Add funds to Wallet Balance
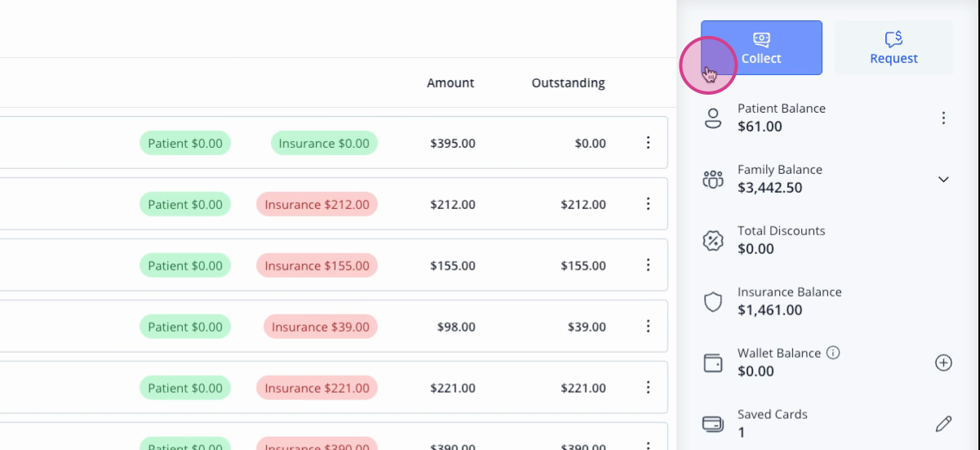980x450 pixels. (x=943, y=363)
